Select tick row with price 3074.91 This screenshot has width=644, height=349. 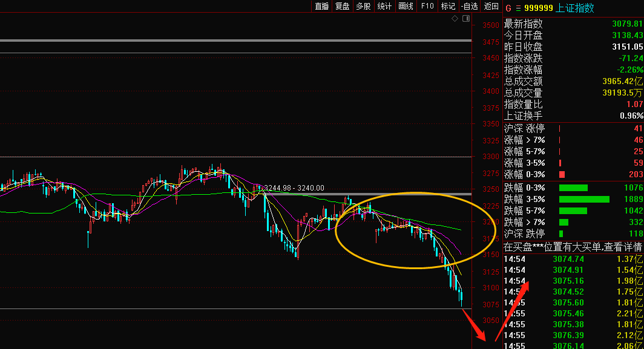coord(573,270)
